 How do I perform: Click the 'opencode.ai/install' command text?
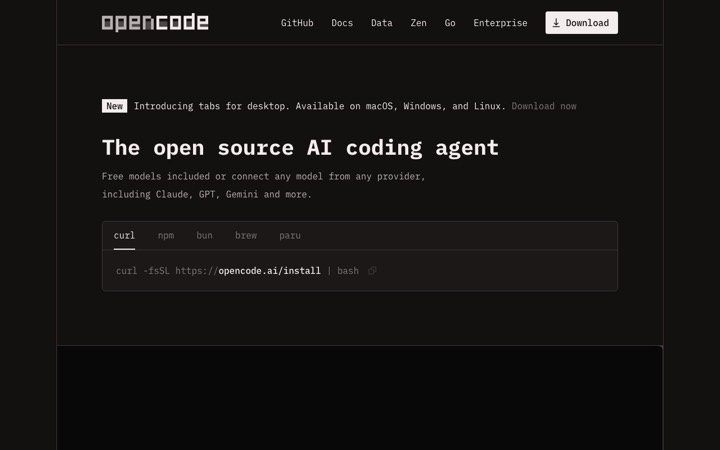270,271
